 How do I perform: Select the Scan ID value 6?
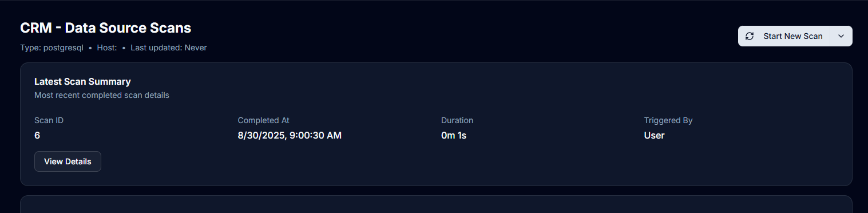(x=37, y=136)
